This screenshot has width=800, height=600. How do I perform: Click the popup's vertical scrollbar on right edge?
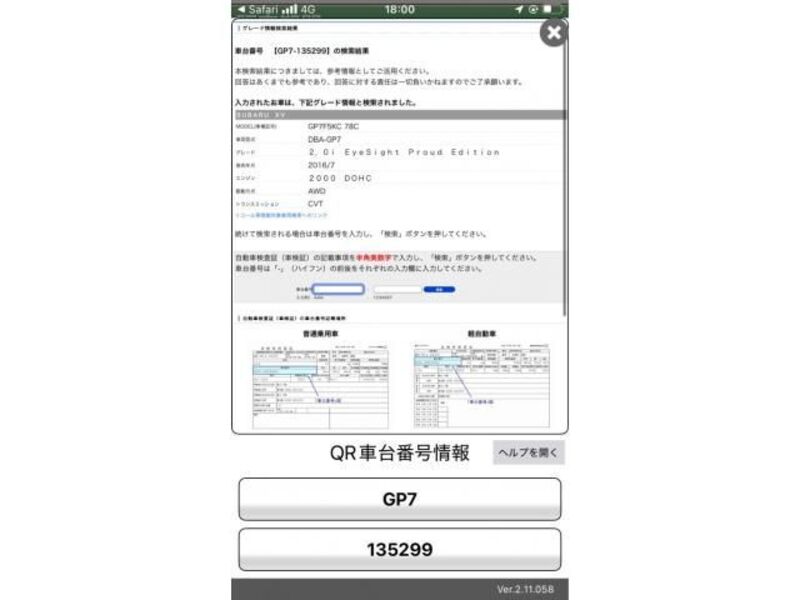563,200
